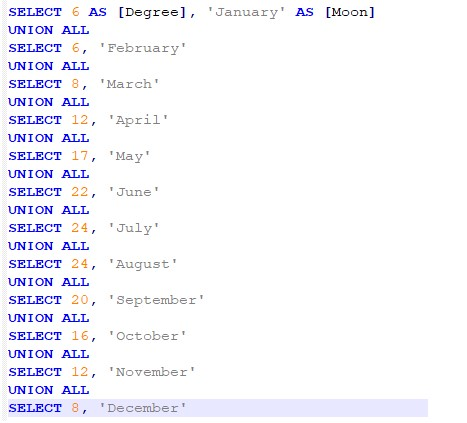Click the 'October' string literal
Image resolution: width=467 pixels, height=423 pixels.
(x=147, y=336)
